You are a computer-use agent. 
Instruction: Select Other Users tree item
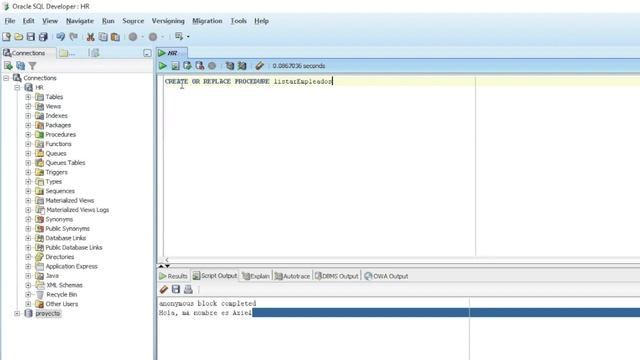coord(62,304)
